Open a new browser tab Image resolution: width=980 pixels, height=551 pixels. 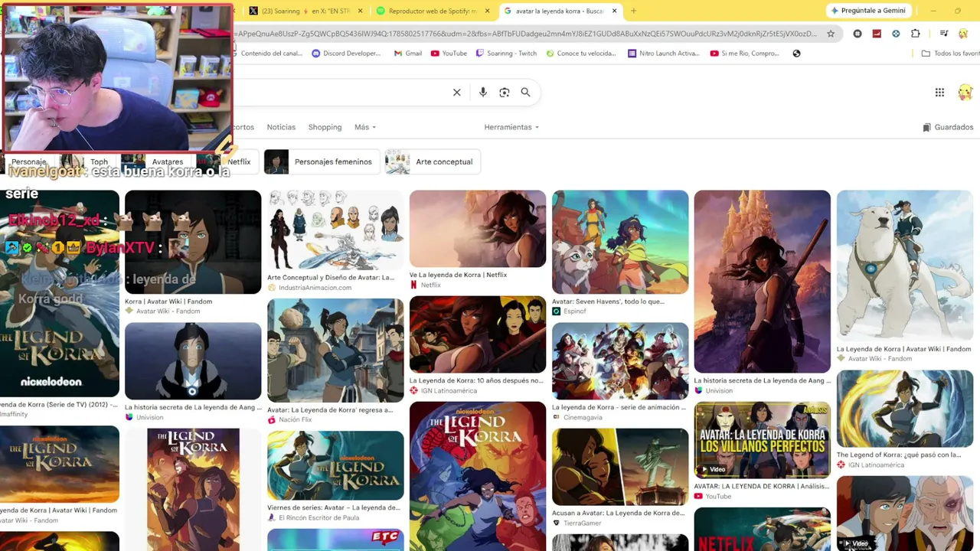633,11
